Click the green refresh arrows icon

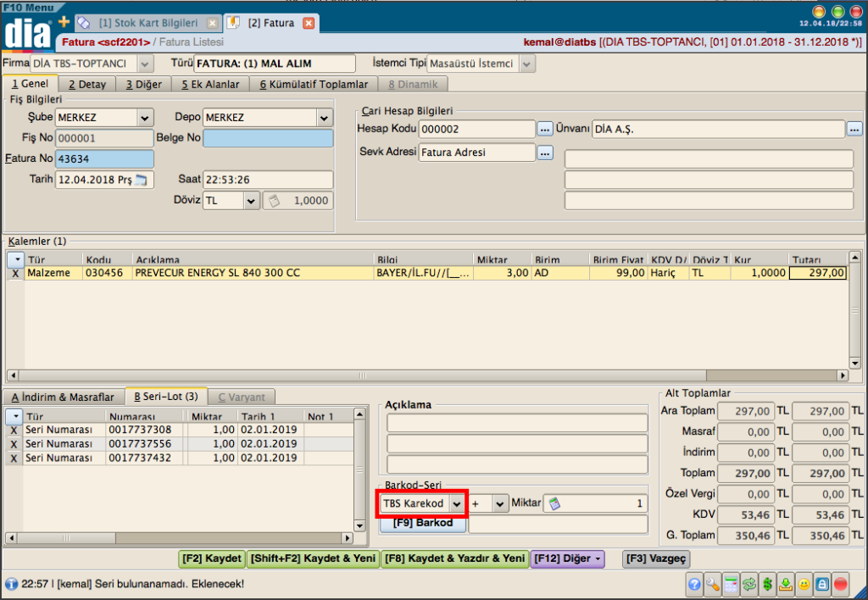(x=749, y=584)
